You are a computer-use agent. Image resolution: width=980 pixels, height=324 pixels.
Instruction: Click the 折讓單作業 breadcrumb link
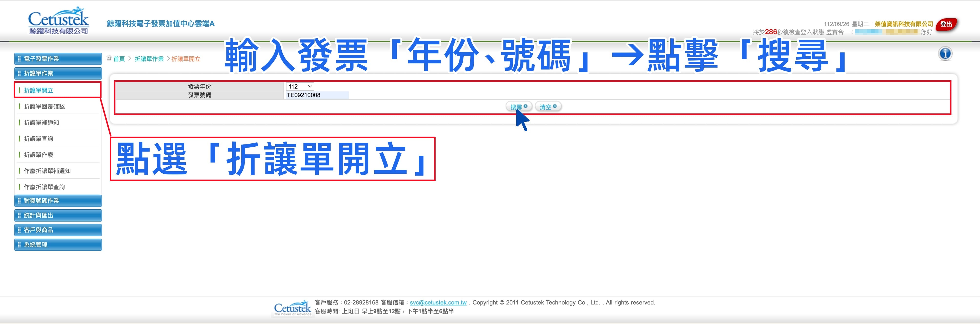(149, 59)
